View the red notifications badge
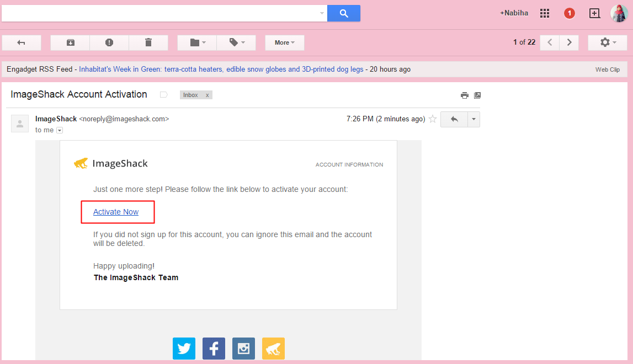633x364 pixels. 569,13
